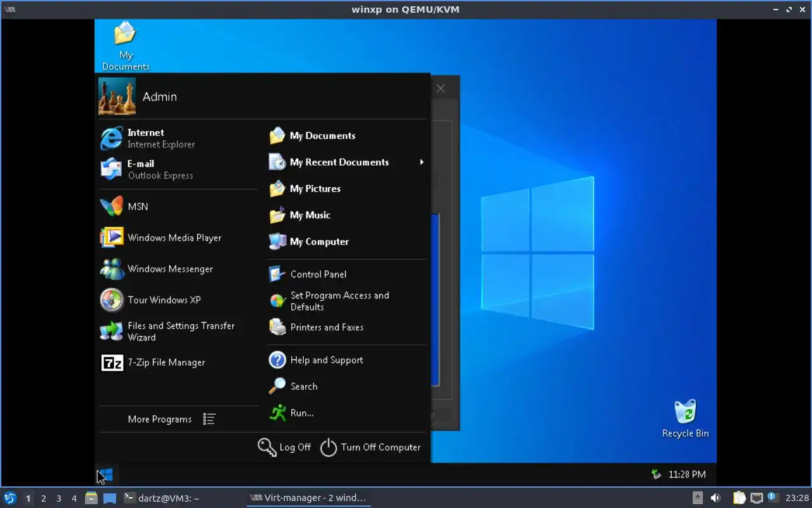Screen dimensions: 812x508
Task: Open host volume control icon
Action: pyautogui.click(x=716, y=498)
